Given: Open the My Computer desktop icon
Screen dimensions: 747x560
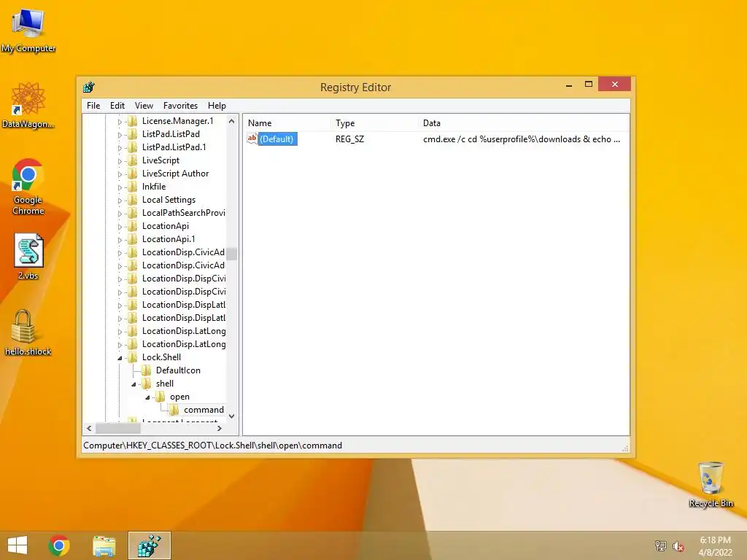Looking at the screenshot, I should (x=28, y=29).
